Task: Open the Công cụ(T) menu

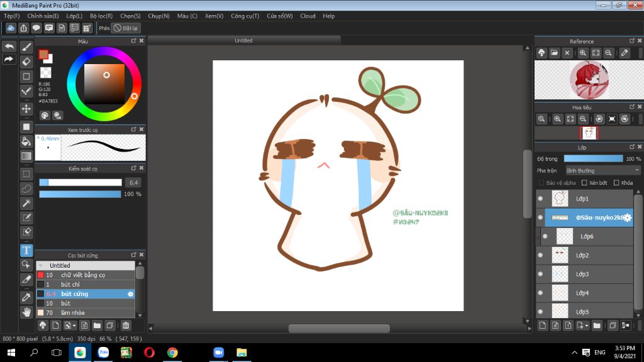Action: [x=245, y=16]
